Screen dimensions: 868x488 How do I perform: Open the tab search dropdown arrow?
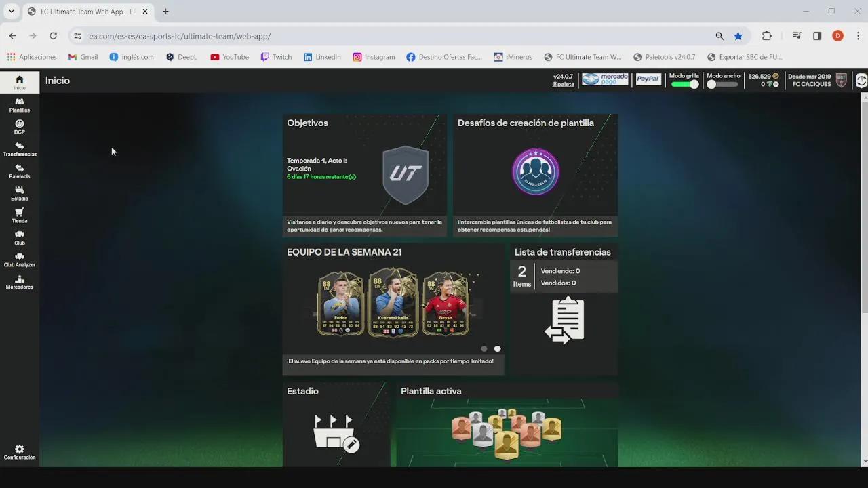tap(11, 12)
